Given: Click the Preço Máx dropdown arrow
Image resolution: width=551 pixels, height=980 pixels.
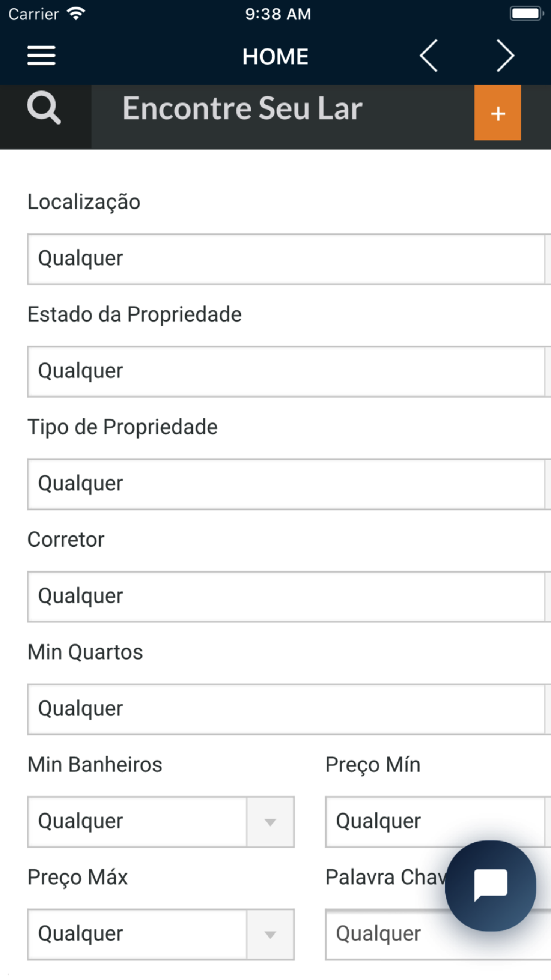Looking at the screenshot, I should pos(270,934).
